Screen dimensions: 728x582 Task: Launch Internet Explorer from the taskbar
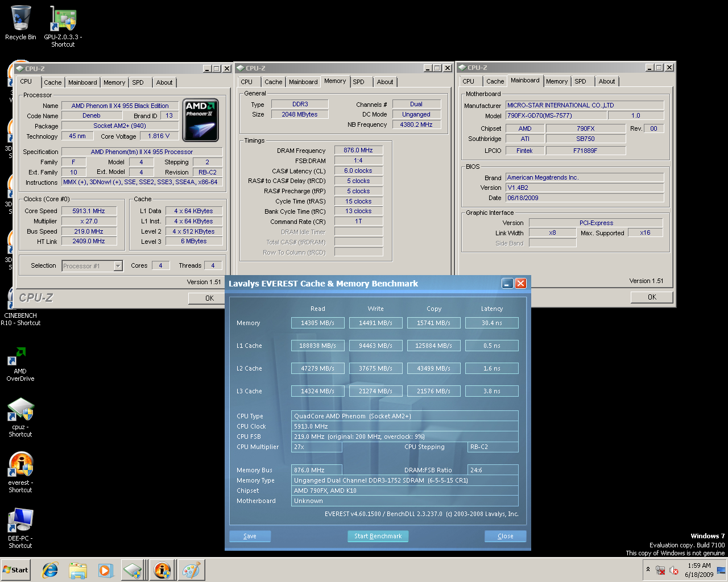click(51, 570)
